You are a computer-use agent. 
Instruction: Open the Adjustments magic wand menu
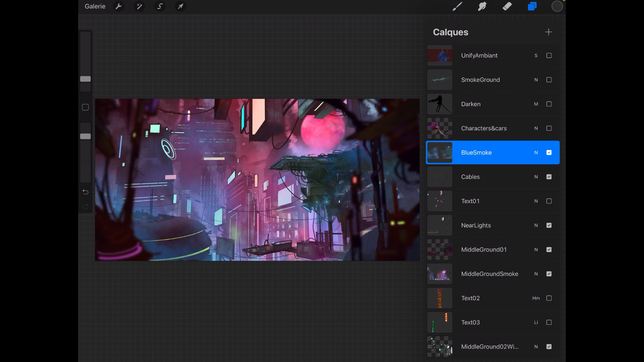(139, 6)
